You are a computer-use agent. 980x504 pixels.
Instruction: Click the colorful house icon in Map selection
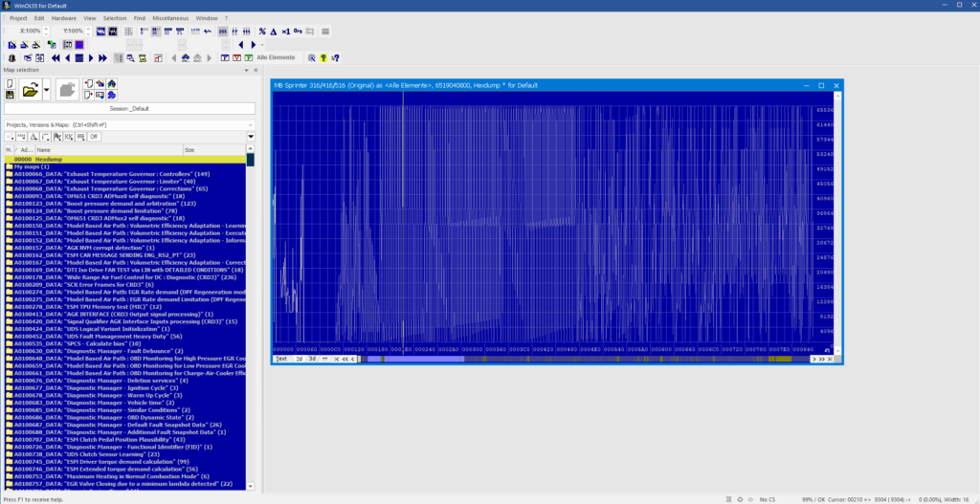[111, 83]
